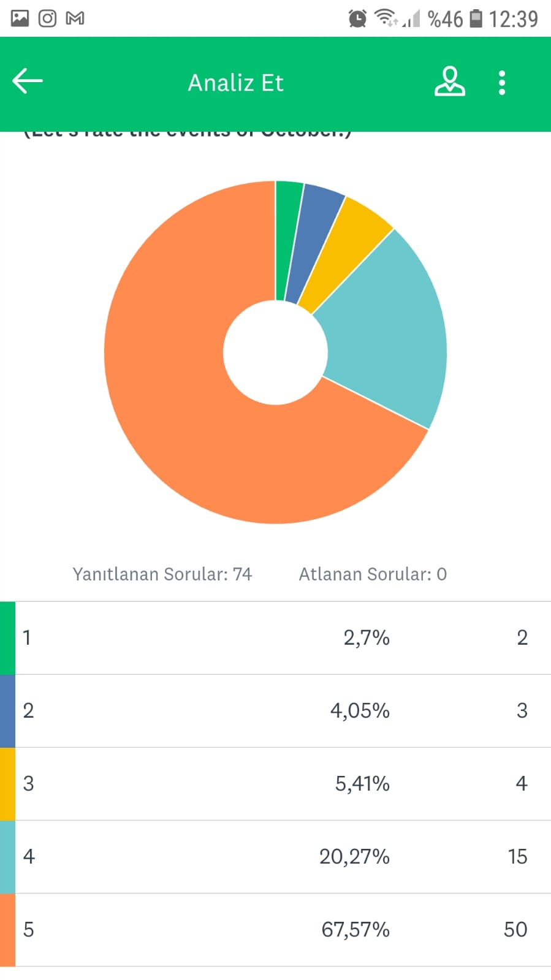
Task: Open the respondents view icon
Action: tap(450, 81)
